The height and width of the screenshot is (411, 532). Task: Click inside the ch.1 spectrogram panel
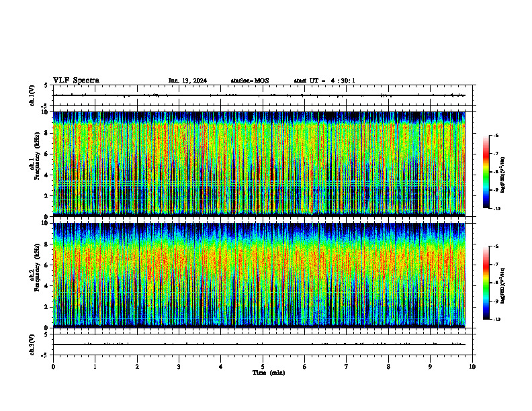tap(259, 164)
